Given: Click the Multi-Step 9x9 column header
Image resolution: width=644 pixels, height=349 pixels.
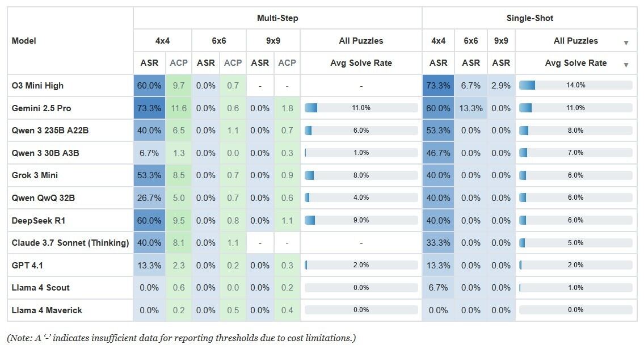Looking at the screenshot, I should click(273, 41).
